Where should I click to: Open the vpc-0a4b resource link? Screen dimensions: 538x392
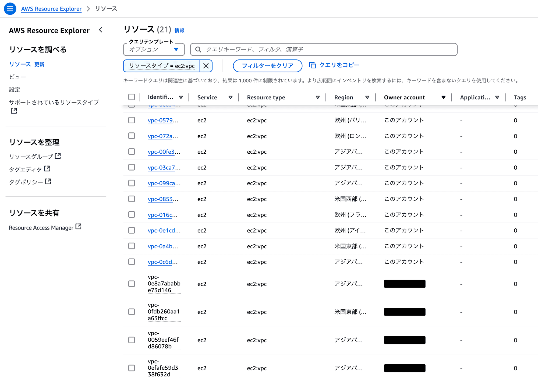pyautogui.click(x=162, y=246)
